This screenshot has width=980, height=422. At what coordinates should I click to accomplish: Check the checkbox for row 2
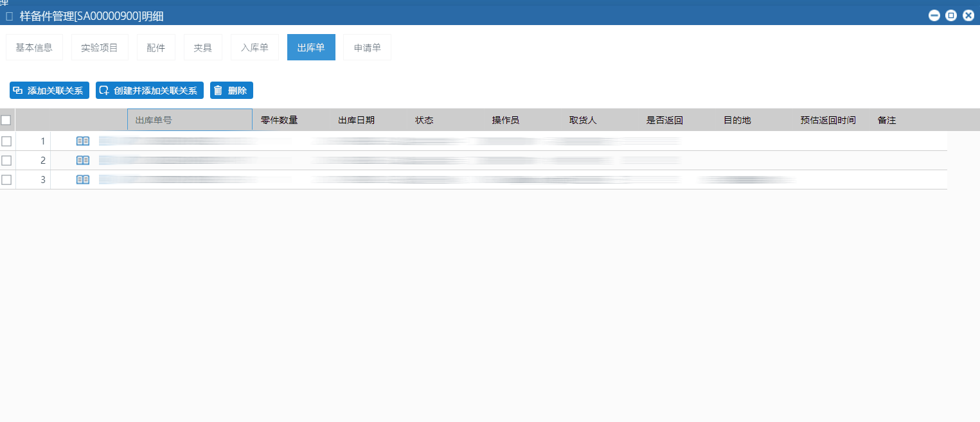point(6,161)
